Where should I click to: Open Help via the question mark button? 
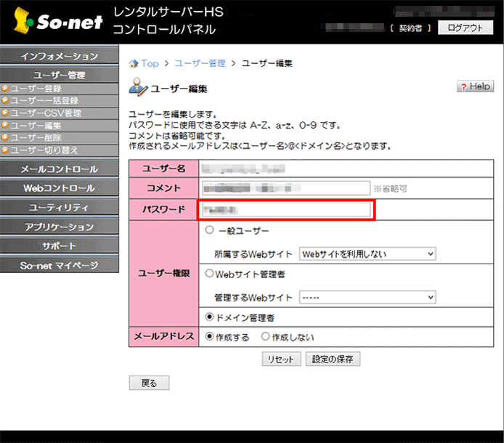[x=475, y=86]
